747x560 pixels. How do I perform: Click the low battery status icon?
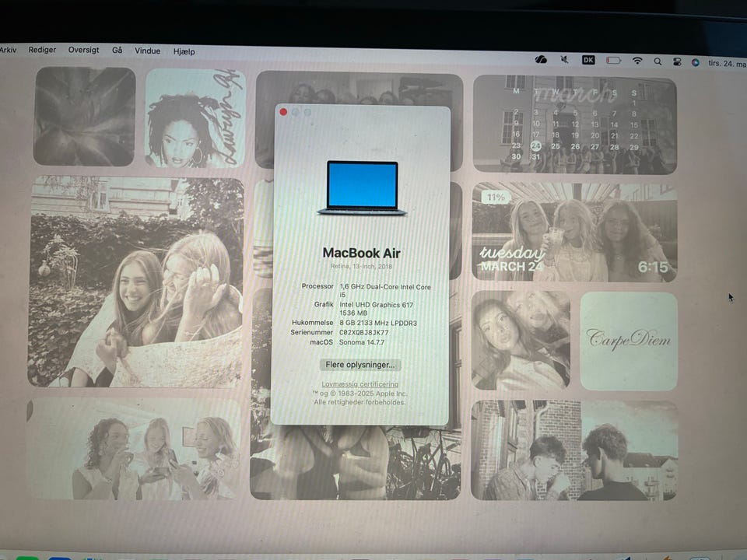click(x=613, y=61)
